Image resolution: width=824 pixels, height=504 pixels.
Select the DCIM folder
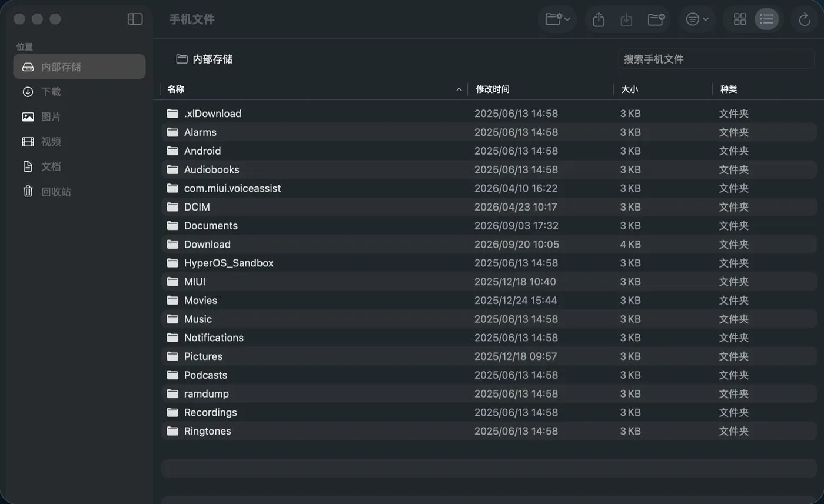[489, 207]
